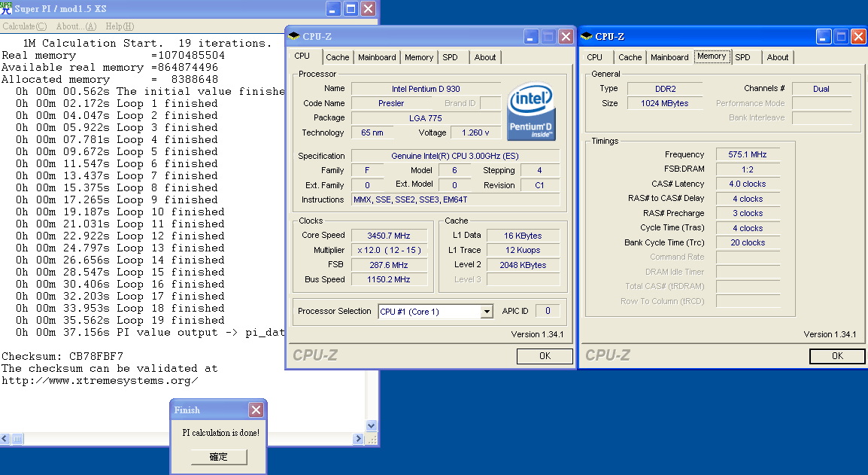Open About tab in CPU-Z processor window
This screenshot has height=475, width=868.
[x=485, y=57]
